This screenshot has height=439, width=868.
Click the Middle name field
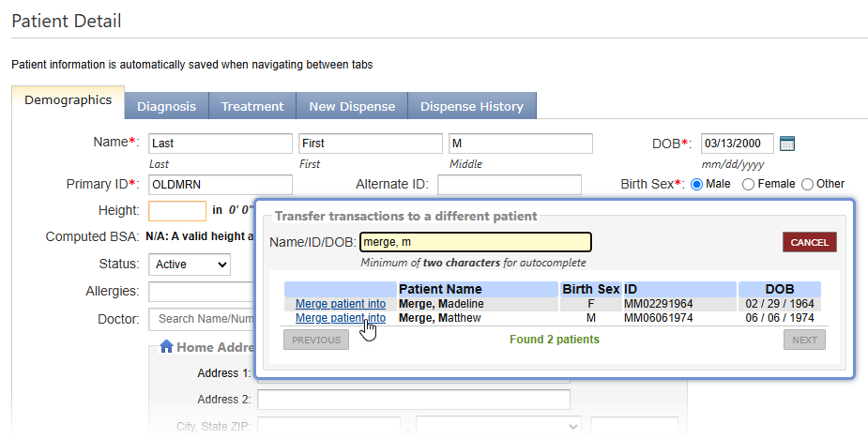point(520,144)
